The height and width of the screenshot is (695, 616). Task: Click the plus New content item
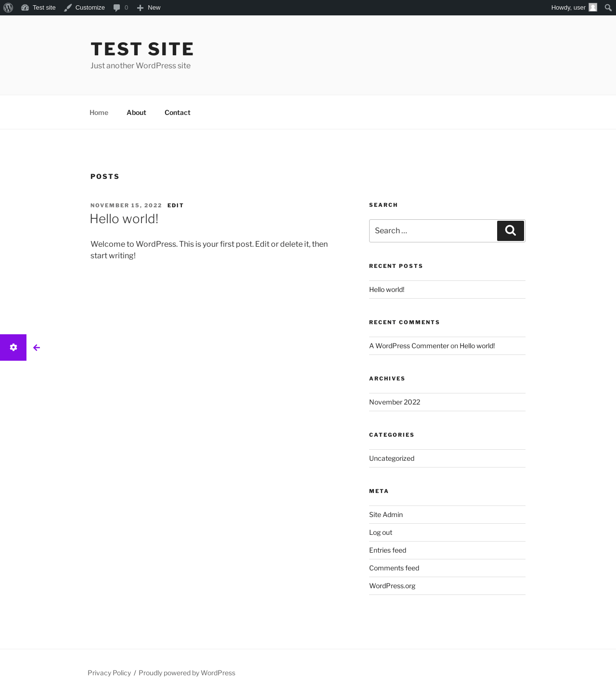pyautogui.click(x=149, y=8)
